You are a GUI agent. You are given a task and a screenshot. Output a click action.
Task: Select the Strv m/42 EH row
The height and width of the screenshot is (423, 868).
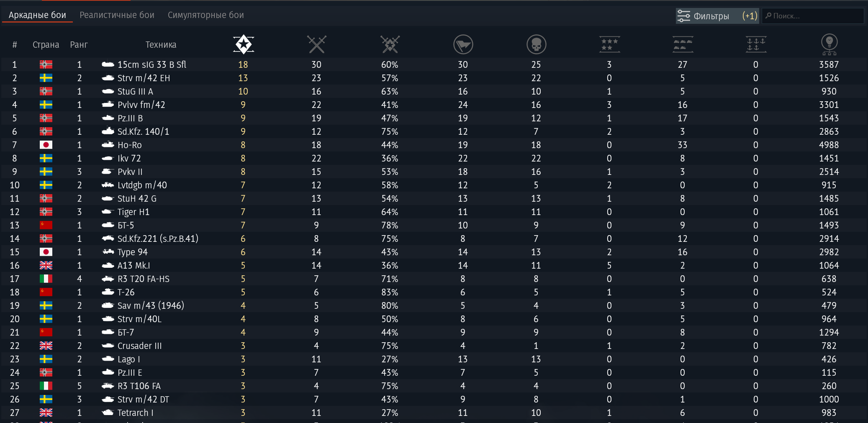click(144, 78)
